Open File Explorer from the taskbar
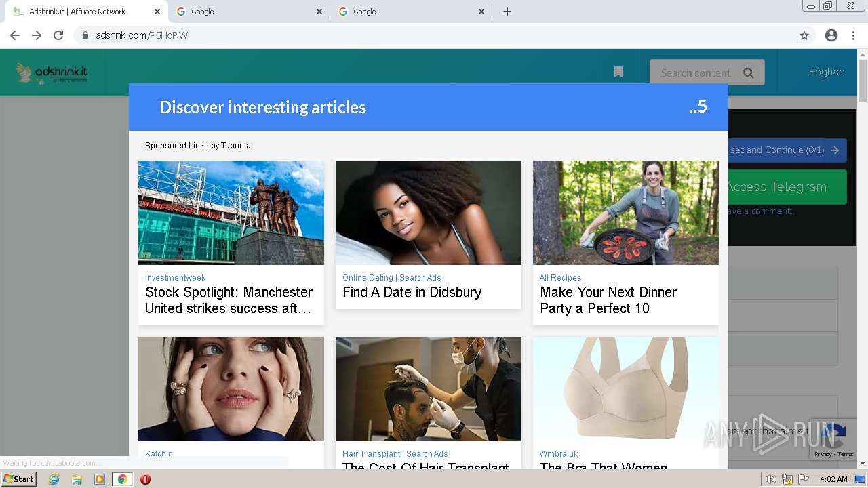Image resolution: width=868 pixels, height=488 pixels. [x=77, y=479]
